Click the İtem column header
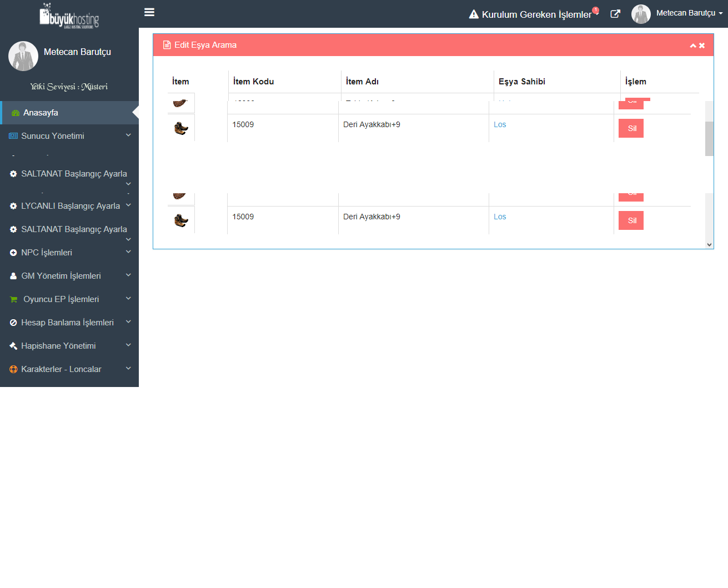728x588 pixels. tap(180, 82)
